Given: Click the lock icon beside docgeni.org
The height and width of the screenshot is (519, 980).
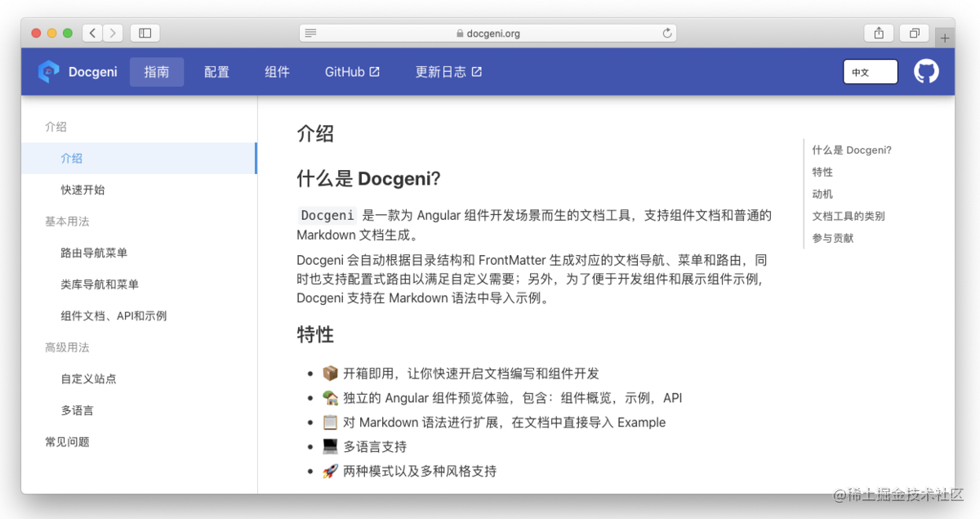Looking at the screenshot, I should pyautogui.click(x=460, y=34).
